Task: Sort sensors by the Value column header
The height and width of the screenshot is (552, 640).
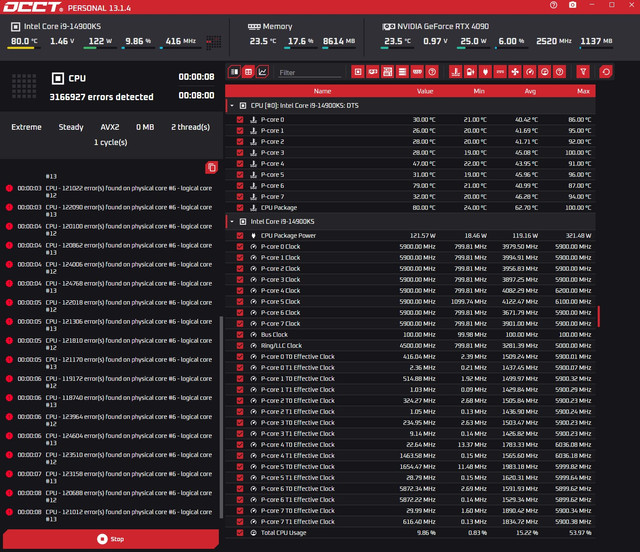Action: coord(425,91)
